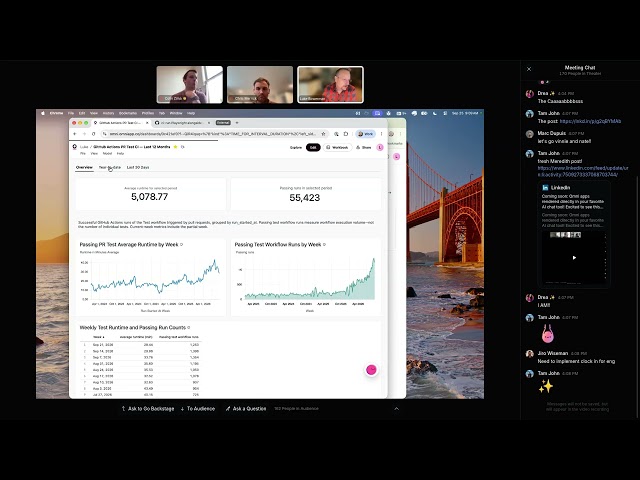The image size is (640, 480).
Task: Close the Meeting Chat panel
Action: pyautogui.click(x=529, y=69)
